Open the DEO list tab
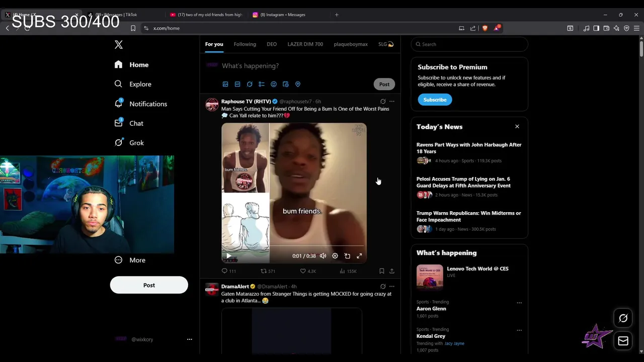Screen dimensions: 644x362 pos(272,44)
